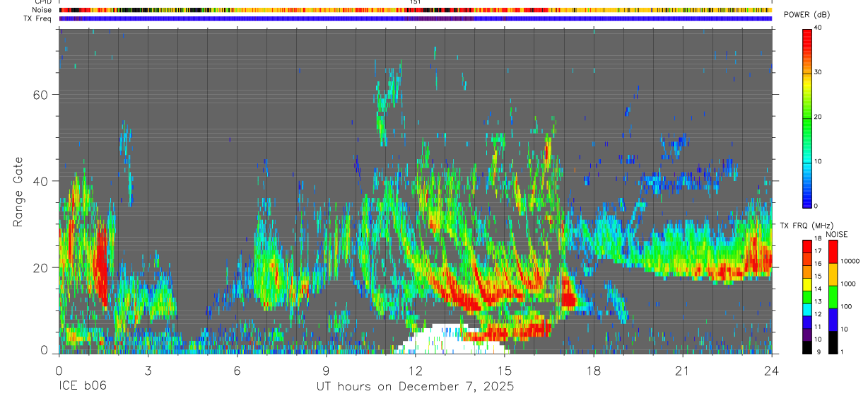Image resolution: width=868 pixels, height=401 pixels.
Task: Click the NOISE color scale bar
Action: point(833,296)
